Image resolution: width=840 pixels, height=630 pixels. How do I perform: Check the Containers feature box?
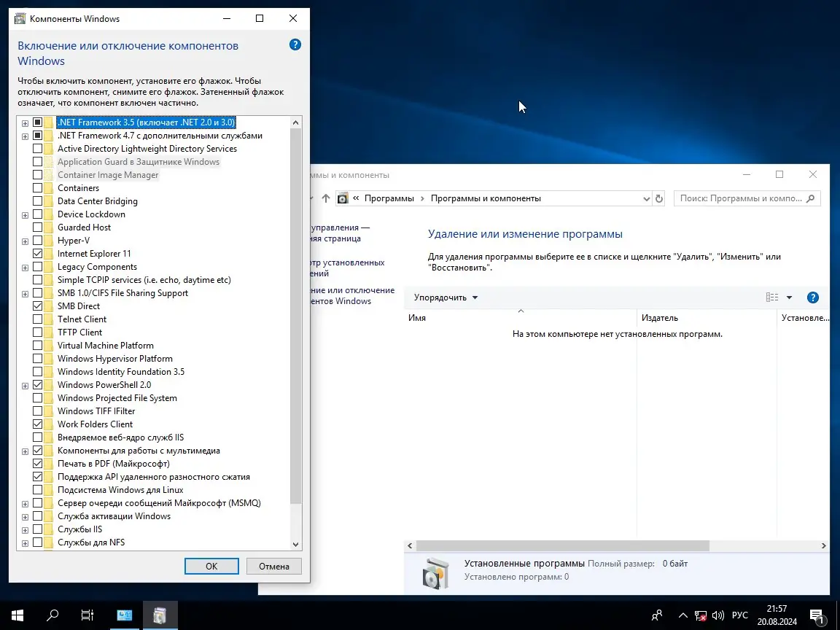click(37, 188)
